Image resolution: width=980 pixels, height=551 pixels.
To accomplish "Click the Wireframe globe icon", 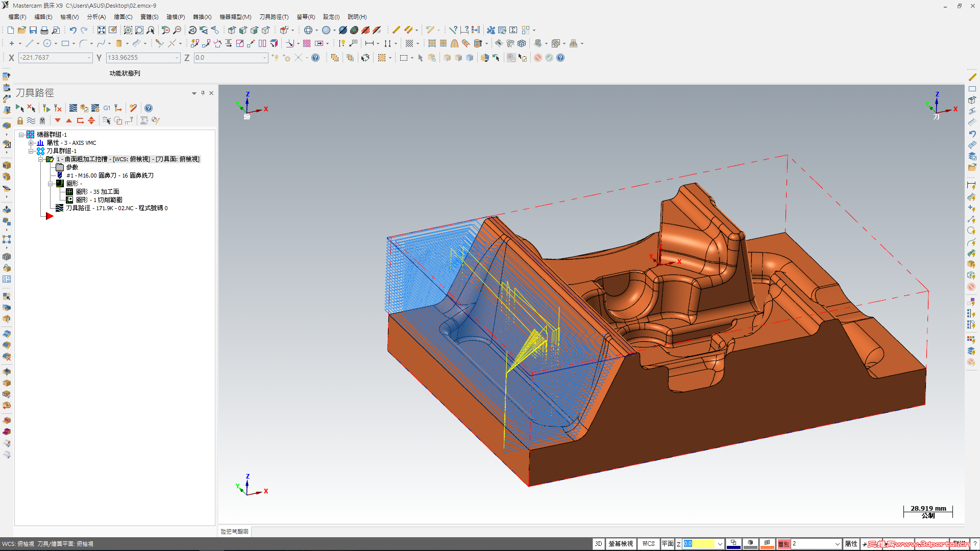I will [308, 30].
